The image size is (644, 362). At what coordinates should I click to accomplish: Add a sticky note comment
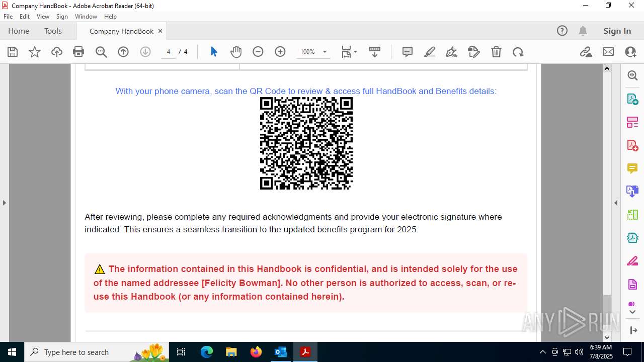pos(408,52)
